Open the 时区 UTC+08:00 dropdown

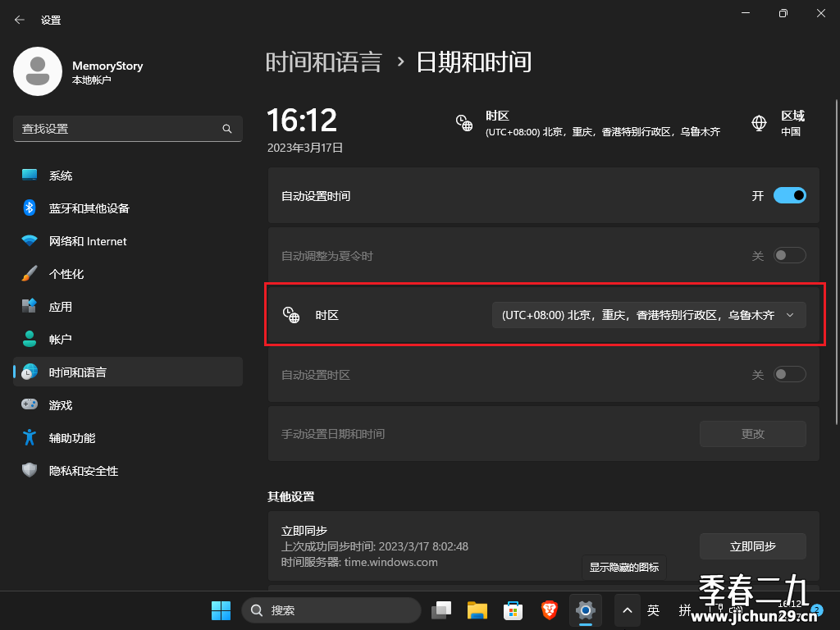[649, 315]
